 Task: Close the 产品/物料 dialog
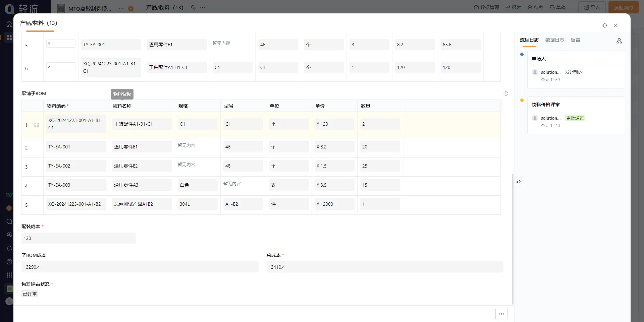coord(616,25)
